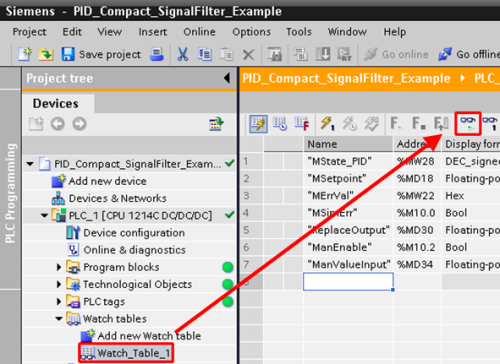This screenshot has height=364, width=500.
Task: Click the Go offline toolbar icon
Action: coord(445,54)
